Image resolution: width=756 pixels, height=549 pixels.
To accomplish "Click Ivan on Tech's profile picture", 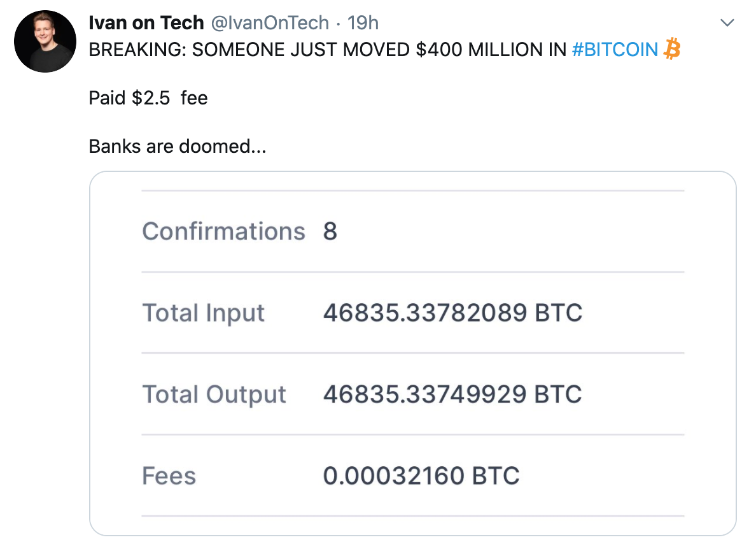I will click(x=45, y=41).
